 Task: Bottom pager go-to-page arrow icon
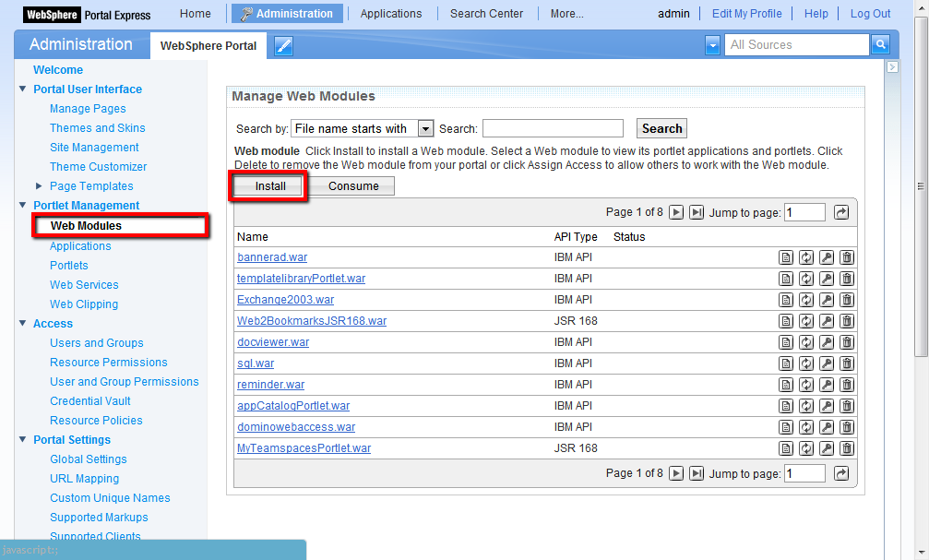tap(841, 473)
